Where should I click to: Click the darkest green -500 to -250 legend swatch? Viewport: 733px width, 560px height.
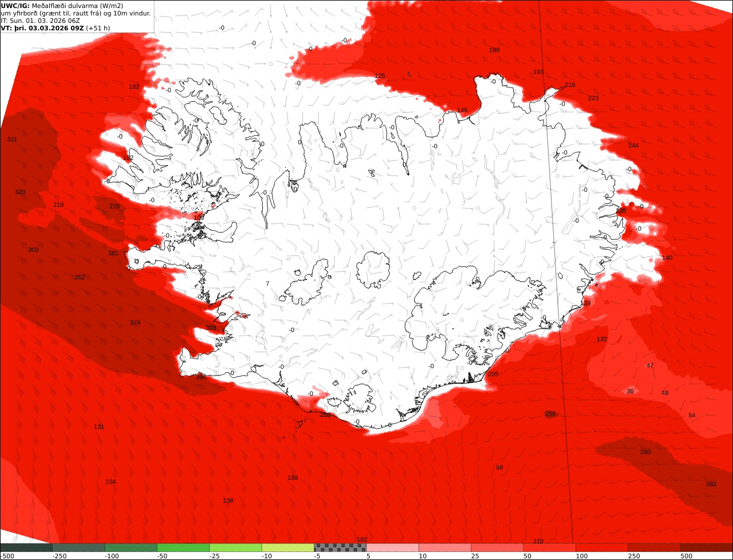click(26, 547)
